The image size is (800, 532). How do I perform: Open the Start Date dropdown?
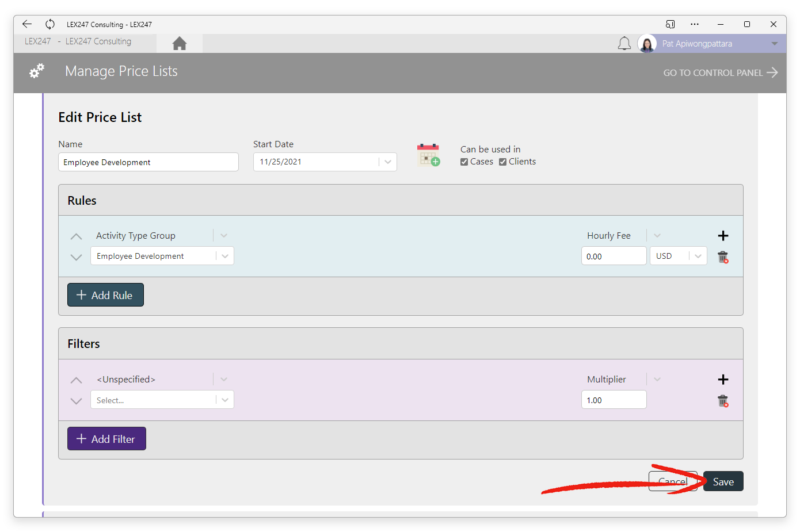click(x=388, y=162)
